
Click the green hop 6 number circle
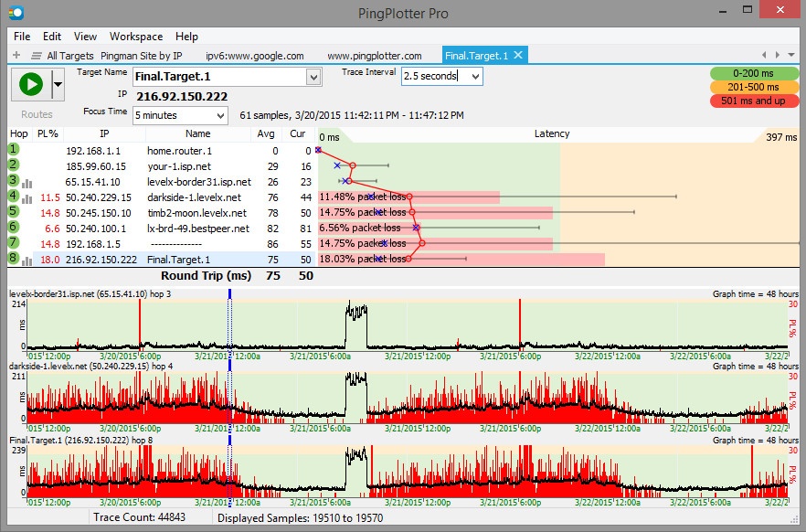(15, 228)
